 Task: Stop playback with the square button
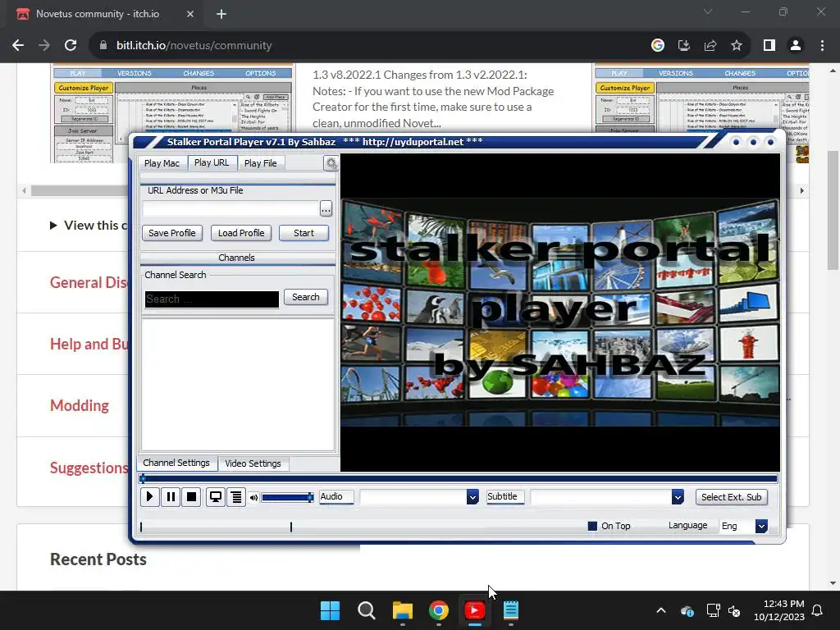191,497
